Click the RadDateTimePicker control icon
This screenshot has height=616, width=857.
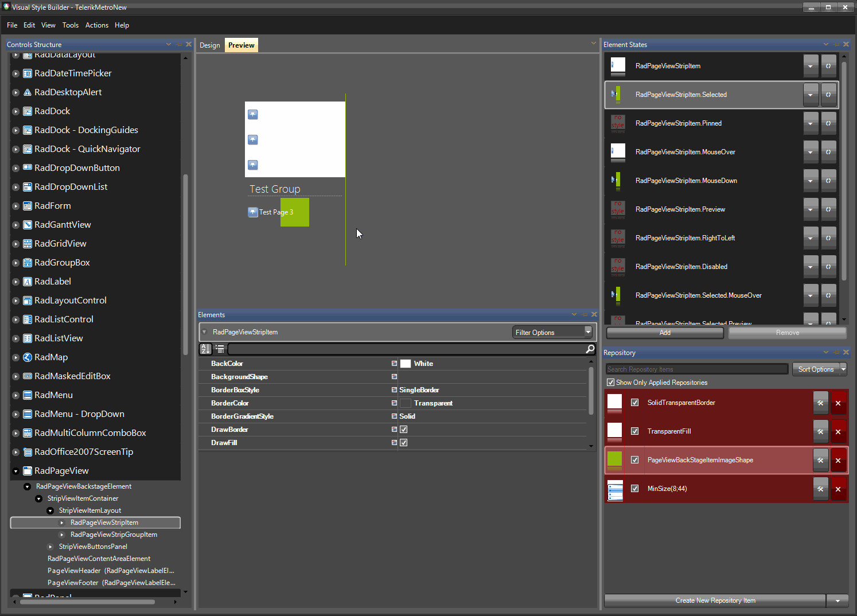[x=27, y=73]
